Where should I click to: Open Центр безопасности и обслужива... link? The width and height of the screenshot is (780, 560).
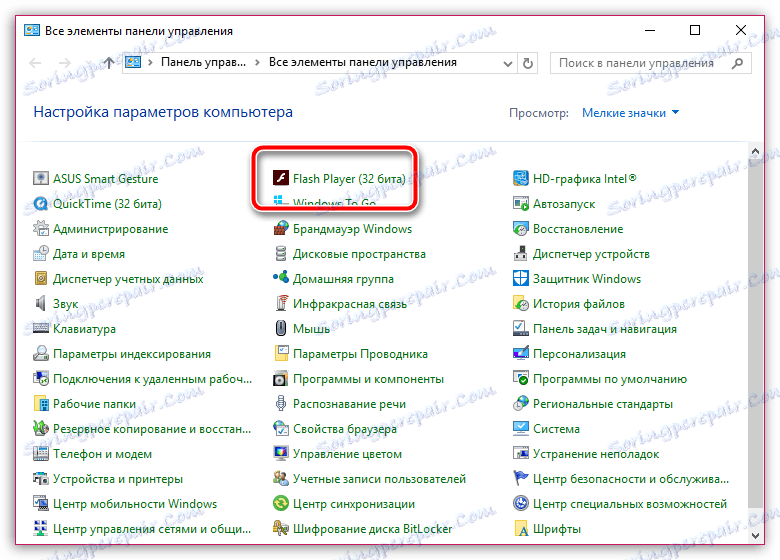tap(630, 478)
